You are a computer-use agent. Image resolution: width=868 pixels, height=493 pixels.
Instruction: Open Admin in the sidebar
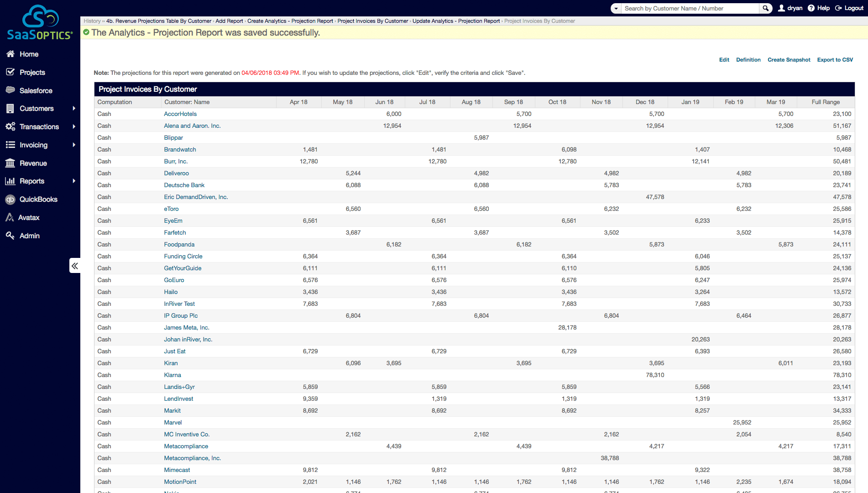coord(30,236)
